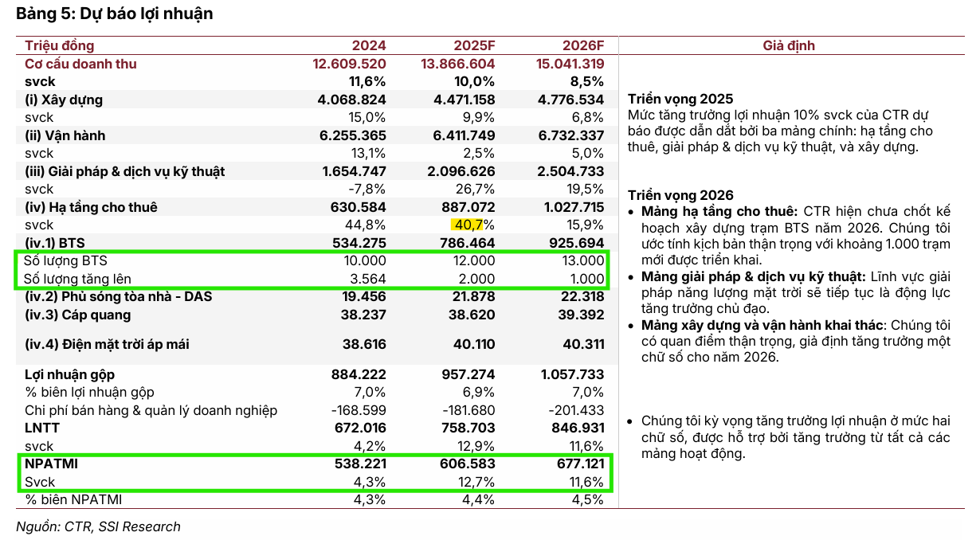Click the 13.000 BTS count for 2026F
The width and height of the screenshot is (980, 540).
pos(581,260)
